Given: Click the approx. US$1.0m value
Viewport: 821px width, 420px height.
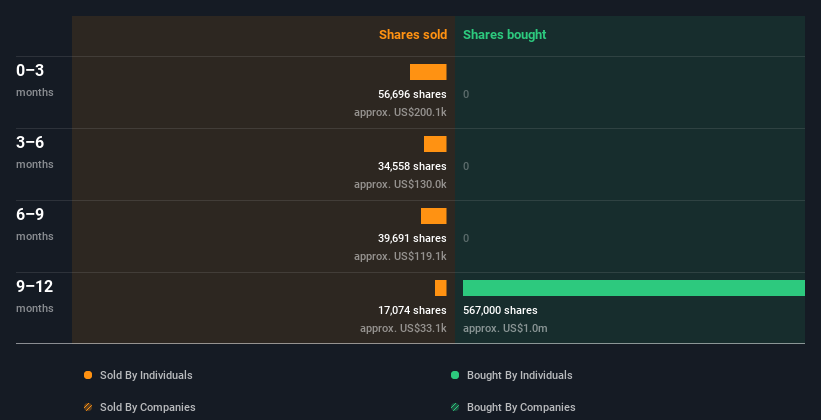Looking at the screenshot, I should [505, 328].
